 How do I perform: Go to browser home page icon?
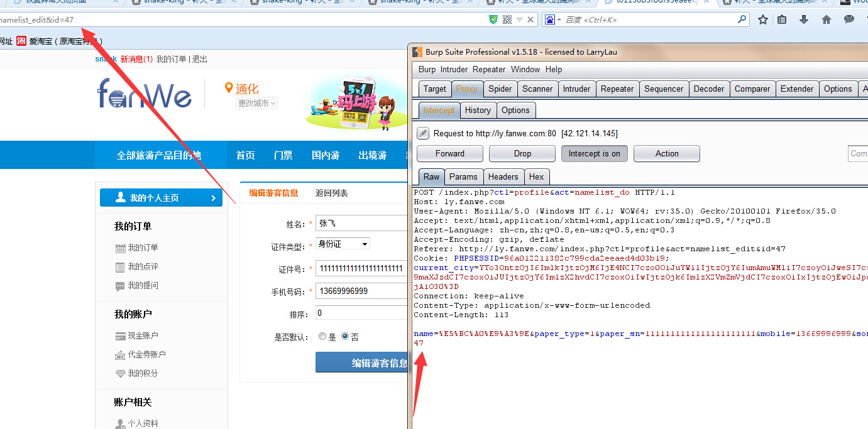tap(827, 19)
